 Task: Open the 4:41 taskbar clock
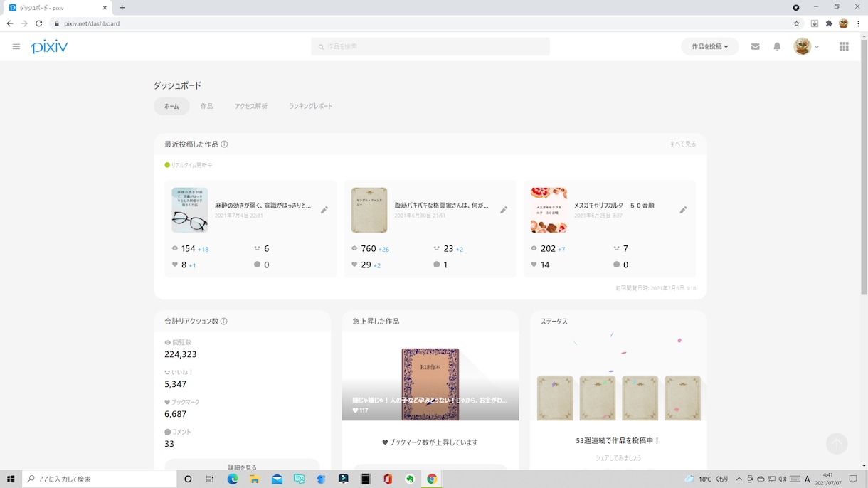[827, 479]
